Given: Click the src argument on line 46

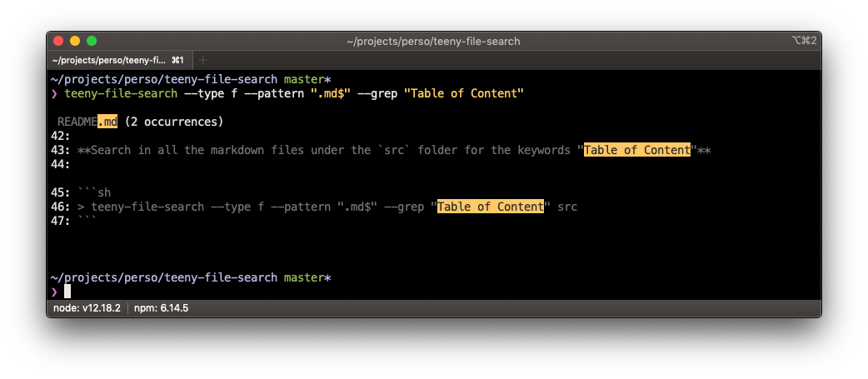Looking at the screenshot, I should (567, 207).
